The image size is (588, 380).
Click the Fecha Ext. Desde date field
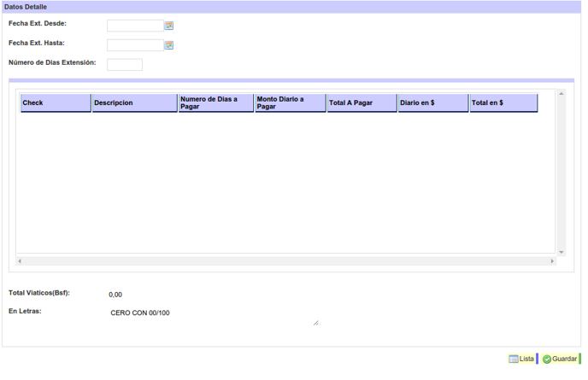[134, 26]
